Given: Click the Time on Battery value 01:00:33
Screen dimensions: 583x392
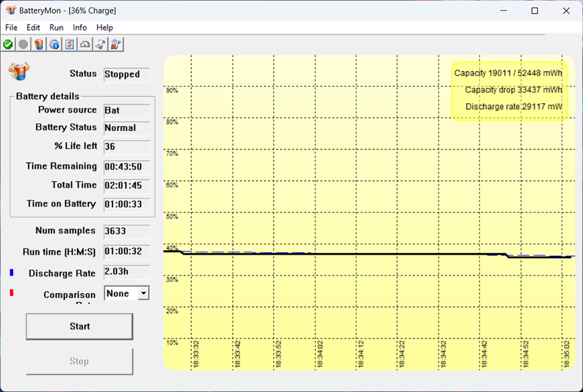Looking at the screenshot, I should (127, 204).
